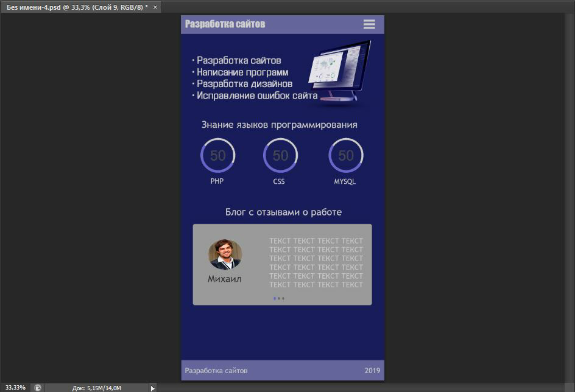Click the 'Блог с отзывами о работе' heading
Viewport: 575px width, 392px height.
tap(283, 212)
